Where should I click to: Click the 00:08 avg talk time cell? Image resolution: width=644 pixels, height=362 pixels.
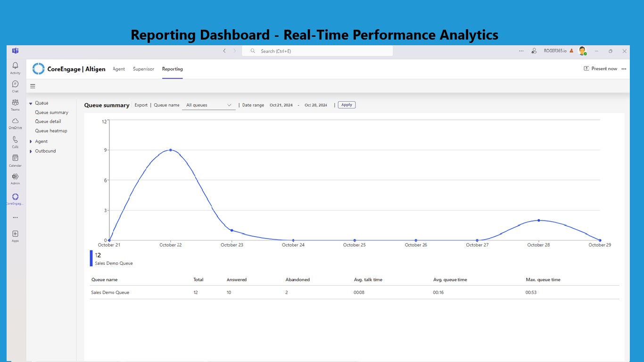coord(359,292)
